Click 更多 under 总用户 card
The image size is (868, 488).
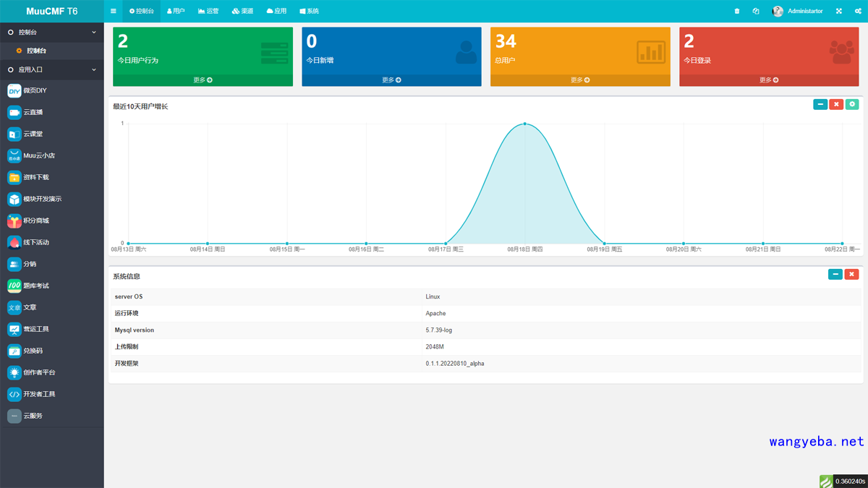click(580, 80)
